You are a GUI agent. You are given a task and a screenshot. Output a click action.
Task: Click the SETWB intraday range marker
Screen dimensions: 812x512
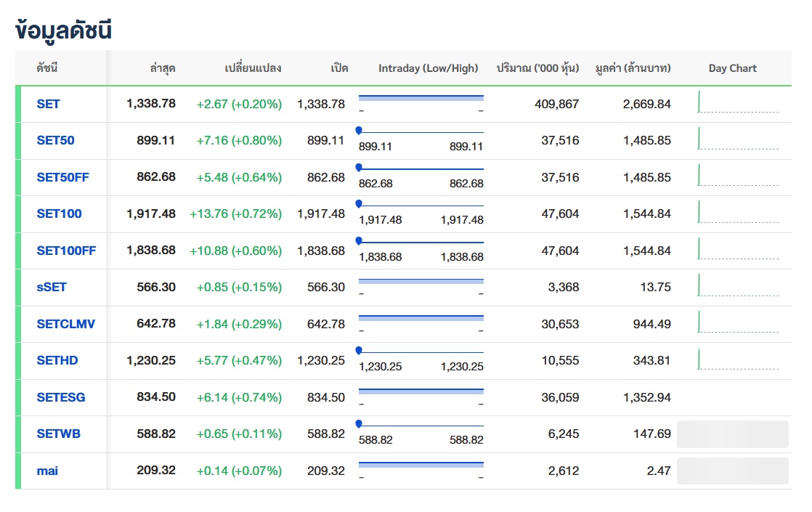359,423
